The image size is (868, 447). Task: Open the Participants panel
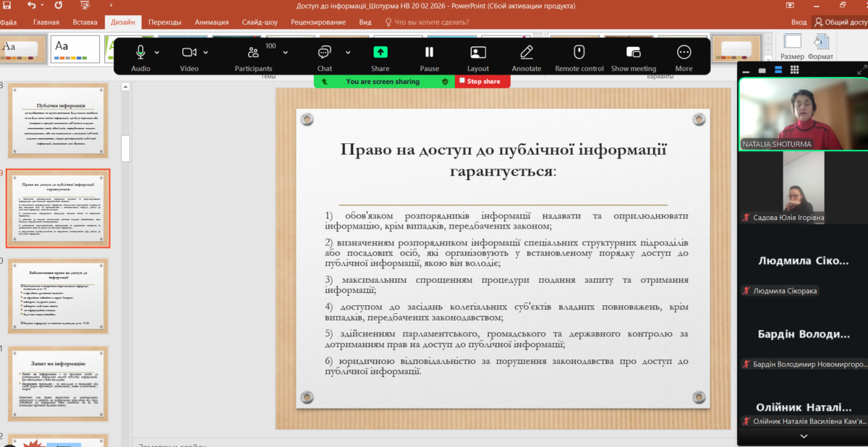pos(253,52)
